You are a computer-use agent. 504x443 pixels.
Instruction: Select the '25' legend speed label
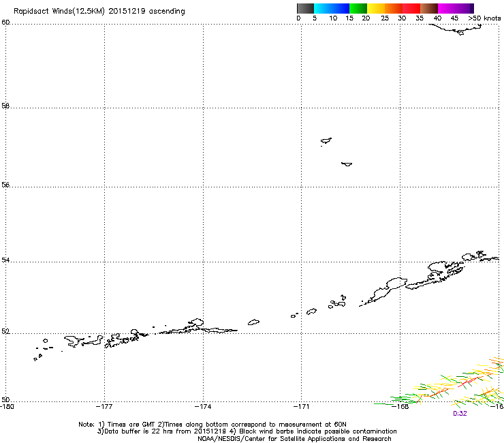(x=385, y=18)
